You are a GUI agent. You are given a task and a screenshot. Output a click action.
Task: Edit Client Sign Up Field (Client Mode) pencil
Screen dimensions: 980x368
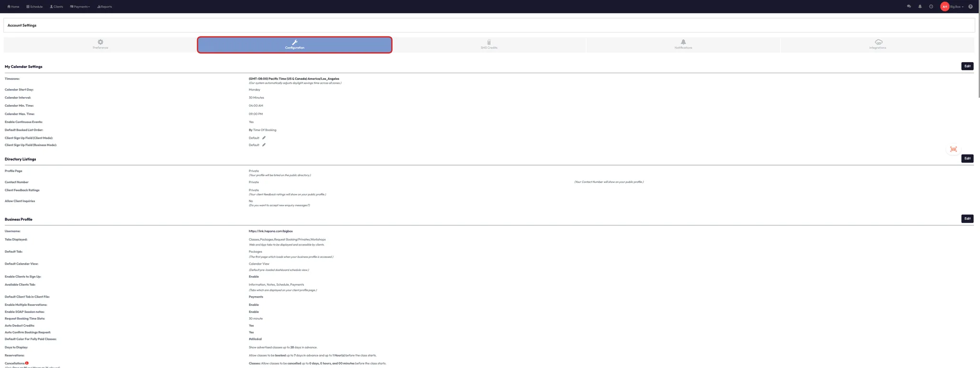(264, 138)
